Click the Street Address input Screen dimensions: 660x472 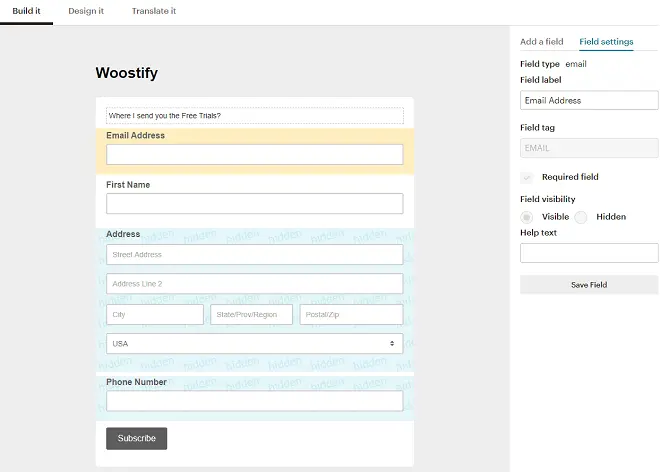[255, 254]
